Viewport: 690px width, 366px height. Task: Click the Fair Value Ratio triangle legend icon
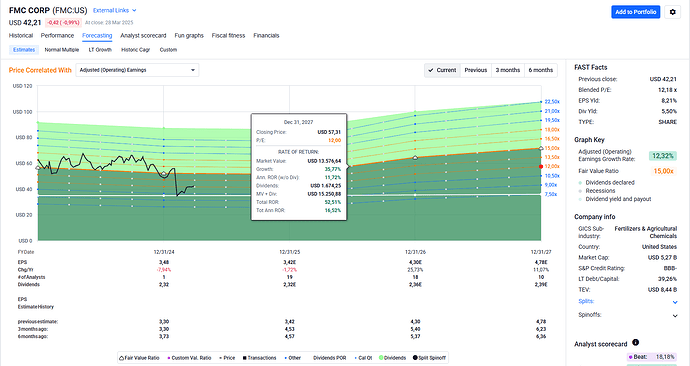click(x=121, y=358)
